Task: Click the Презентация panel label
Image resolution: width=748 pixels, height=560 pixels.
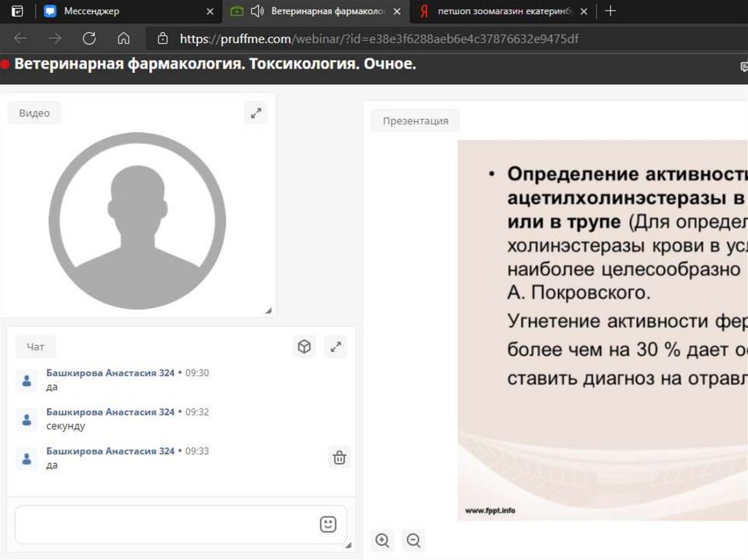Action: [415, 120]
